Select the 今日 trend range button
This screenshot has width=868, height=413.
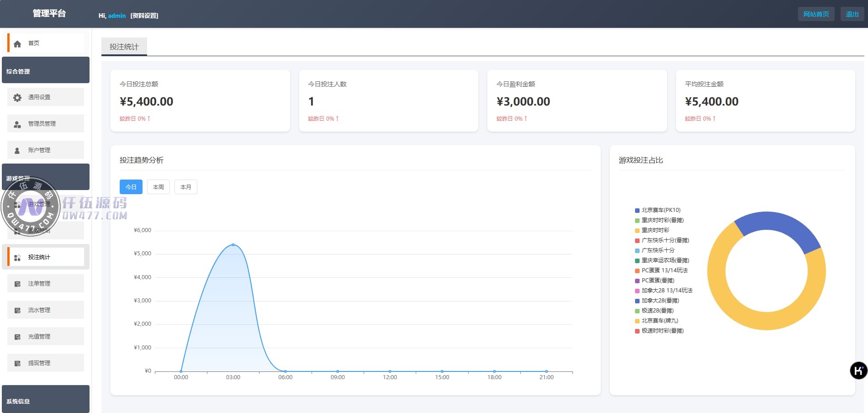click(131, 187)
